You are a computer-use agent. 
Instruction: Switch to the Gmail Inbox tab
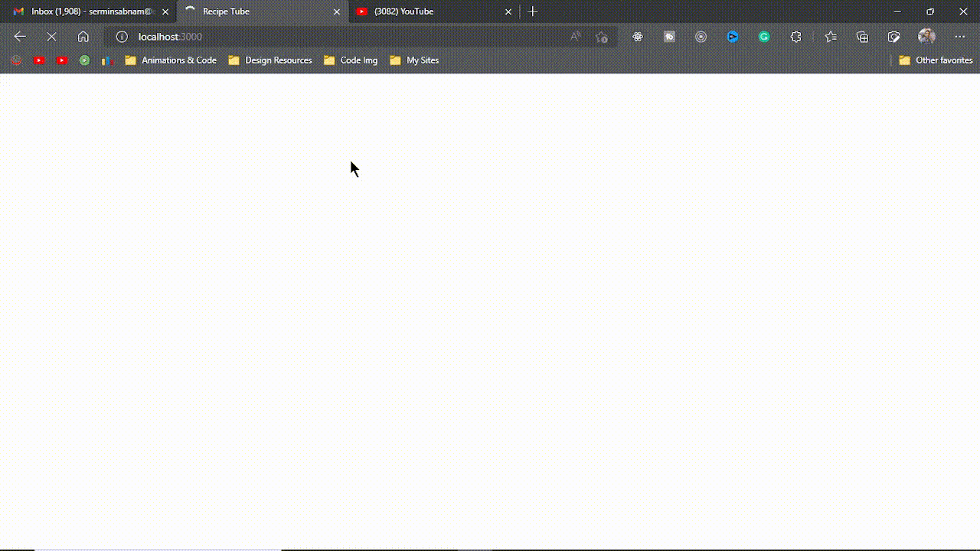pyautogui.click(x=88, y=11)
